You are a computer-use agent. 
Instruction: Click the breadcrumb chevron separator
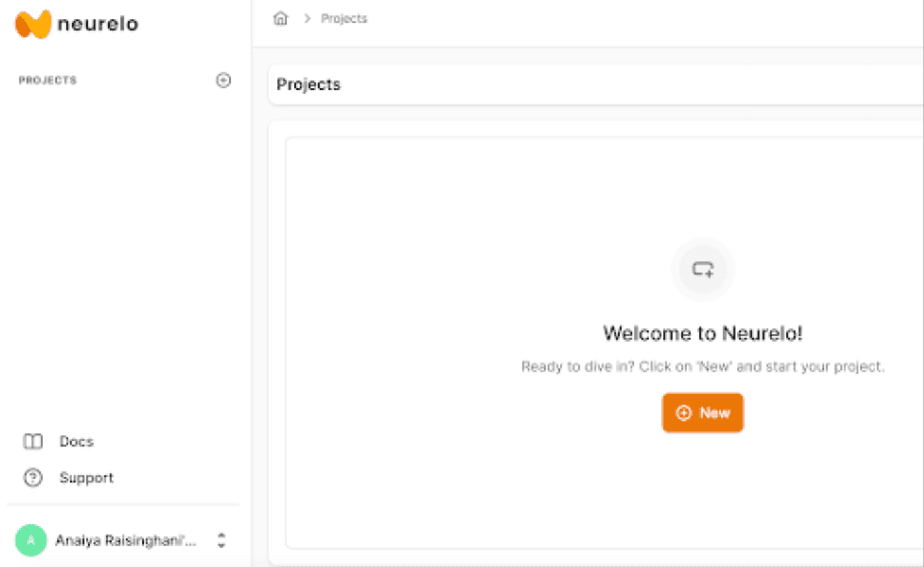pyautogui.click(x=308, y=19)
